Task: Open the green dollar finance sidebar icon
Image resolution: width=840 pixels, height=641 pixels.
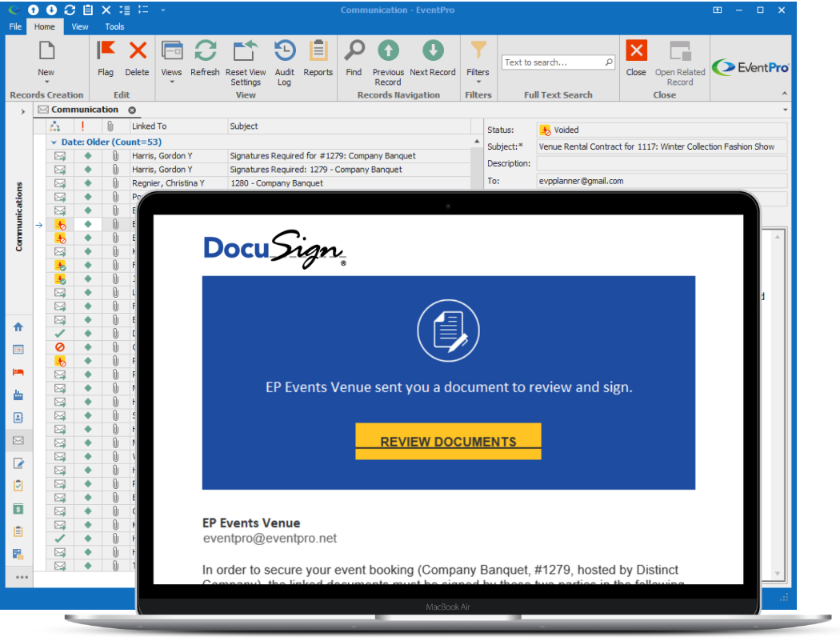Action: tap(18, 509)
